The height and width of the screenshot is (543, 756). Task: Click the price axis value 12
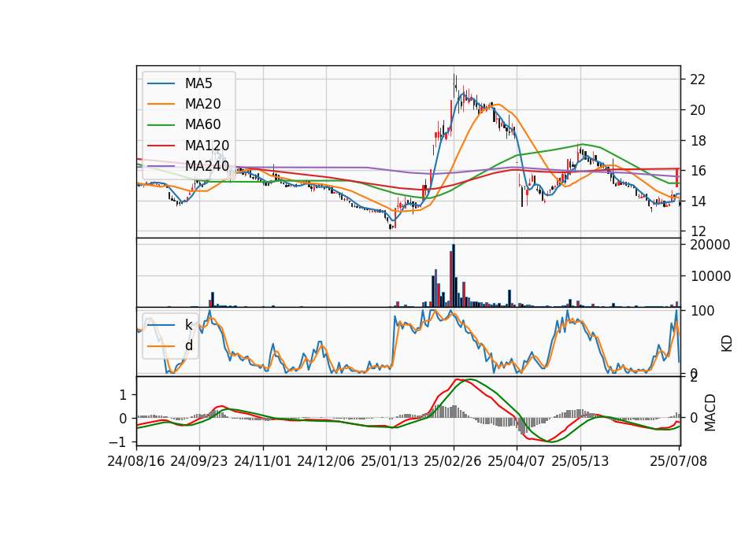[x=698, y=231]
